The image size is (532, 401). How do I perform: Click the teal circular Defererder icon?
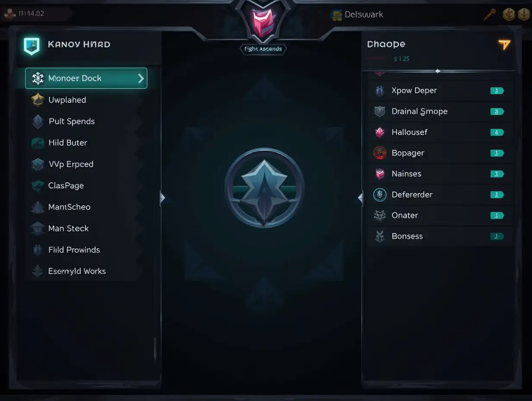click(x=380, y=194)
